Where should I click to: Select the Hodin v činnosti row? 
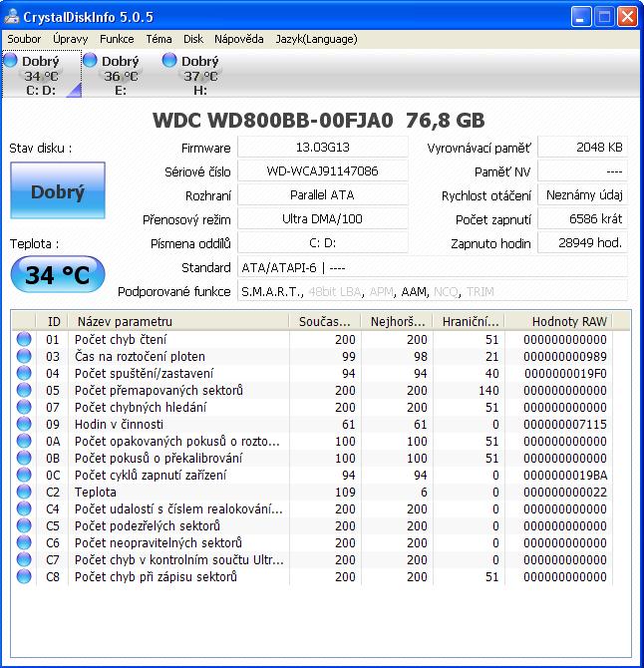coord(312,425)
